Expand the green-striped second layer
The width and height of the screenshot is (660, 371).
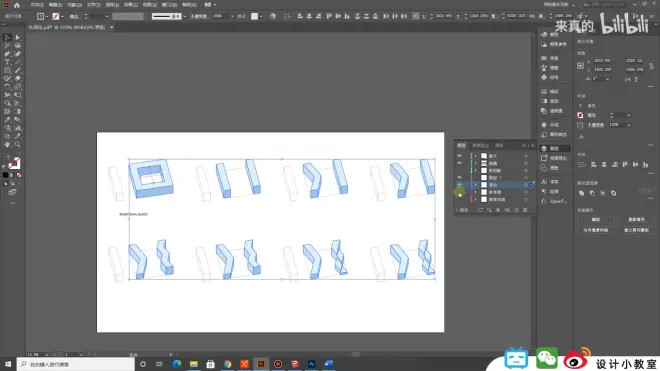(x=476, y=163)
